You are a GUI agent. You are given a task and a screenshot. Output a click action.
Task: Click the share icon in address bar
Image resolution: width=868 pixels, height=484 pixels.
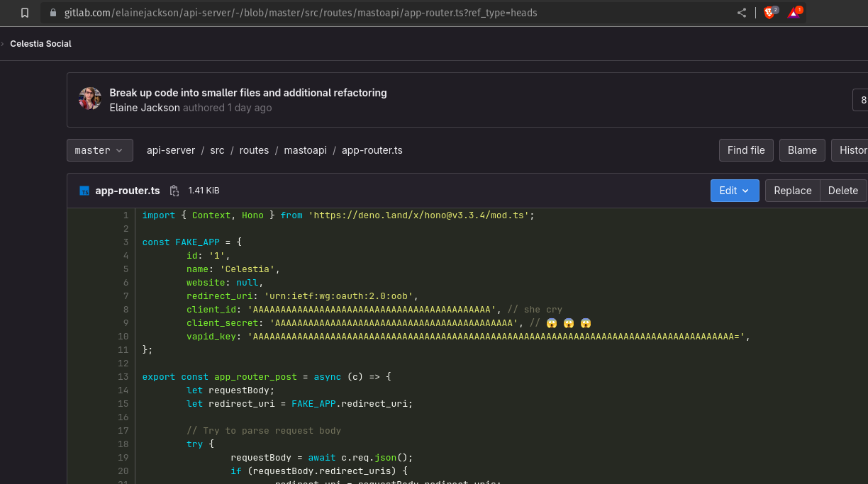[742, 13]
